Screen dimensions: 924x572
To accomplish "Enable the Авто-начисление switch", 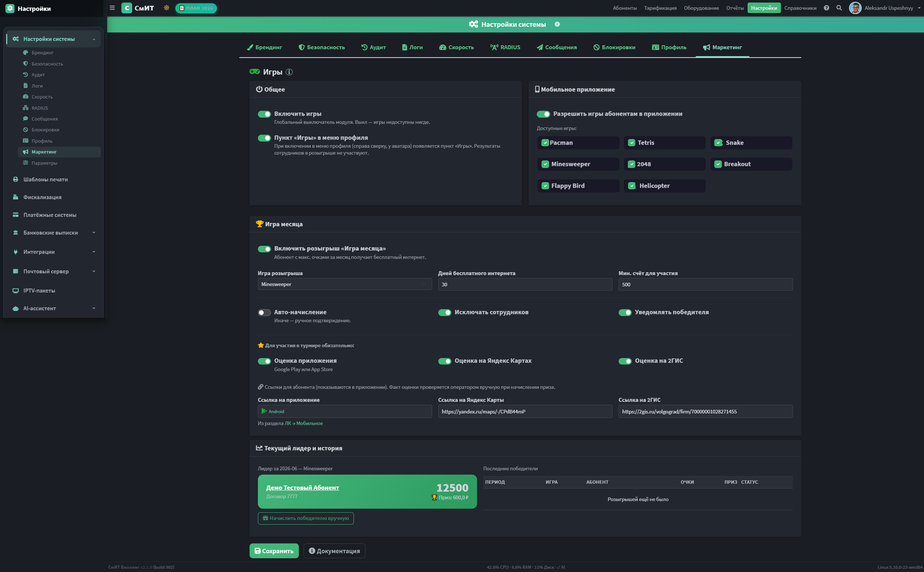I will tap(264, 312).
